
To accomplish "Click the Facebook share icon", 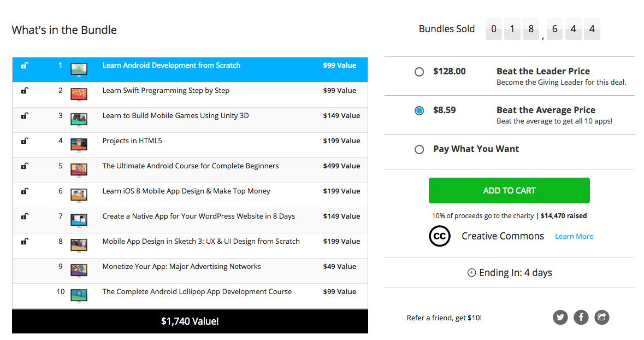I will tap(581, 317).
